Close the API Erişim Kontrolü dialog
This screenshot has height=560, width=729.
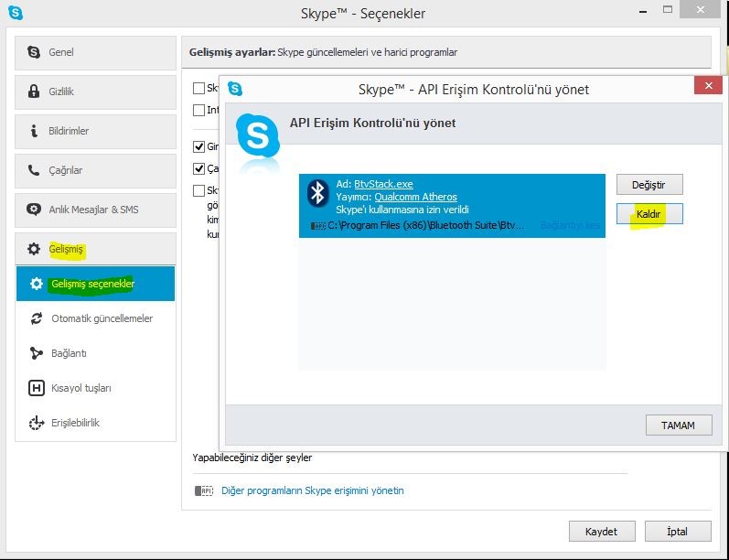click(709, 86)
